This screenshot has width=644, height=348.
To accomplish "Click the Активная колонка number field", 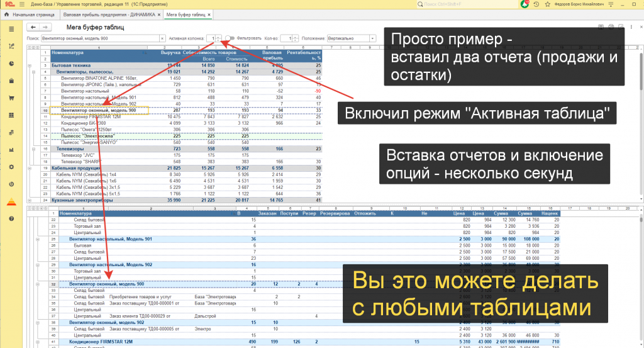I will [x=211, y=38].
